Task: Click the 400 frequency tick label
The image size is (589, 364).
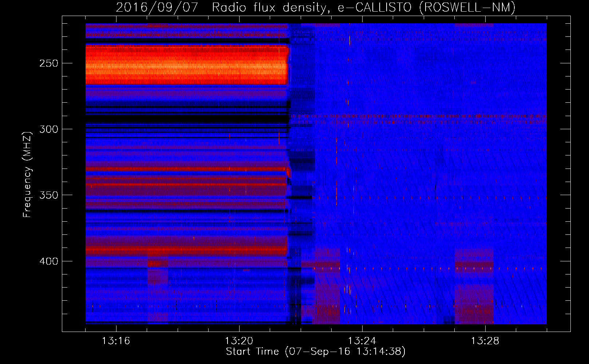Action: tap(49, 261)
